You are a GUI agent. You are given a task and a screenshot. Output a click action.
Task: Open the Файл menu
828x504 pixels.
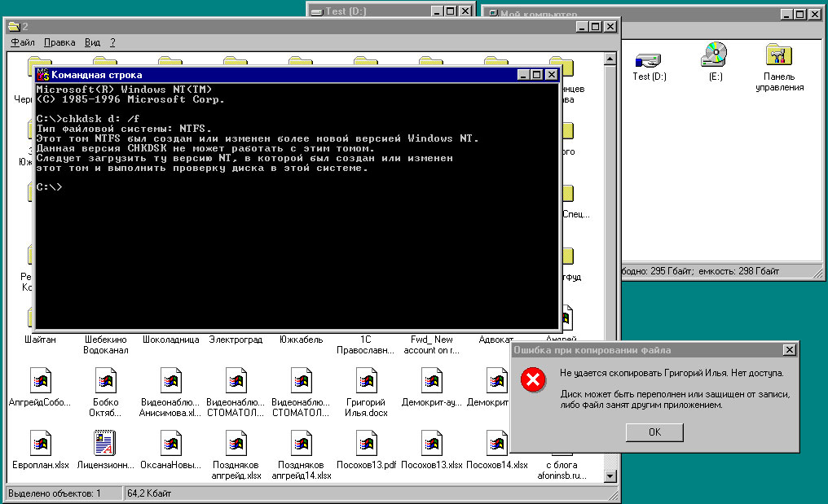pyautogui.click(x=23, y=42)
